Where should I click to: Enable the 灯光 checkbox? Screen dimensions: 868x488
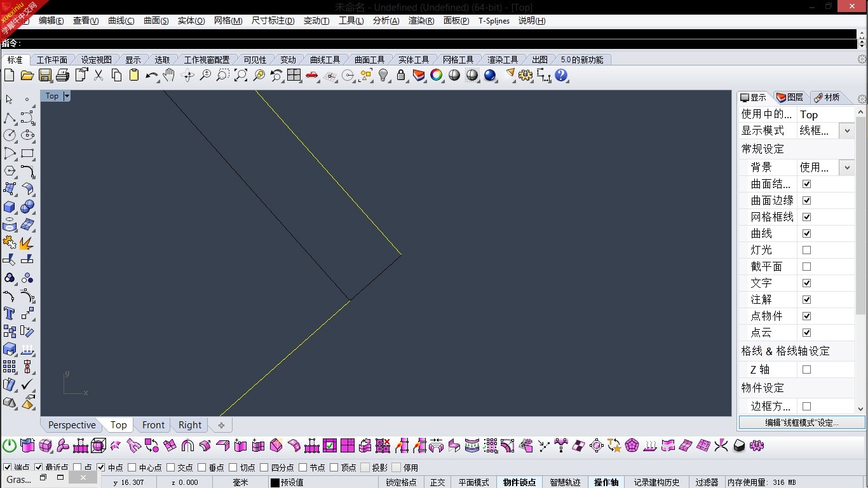tap(806, 250)
